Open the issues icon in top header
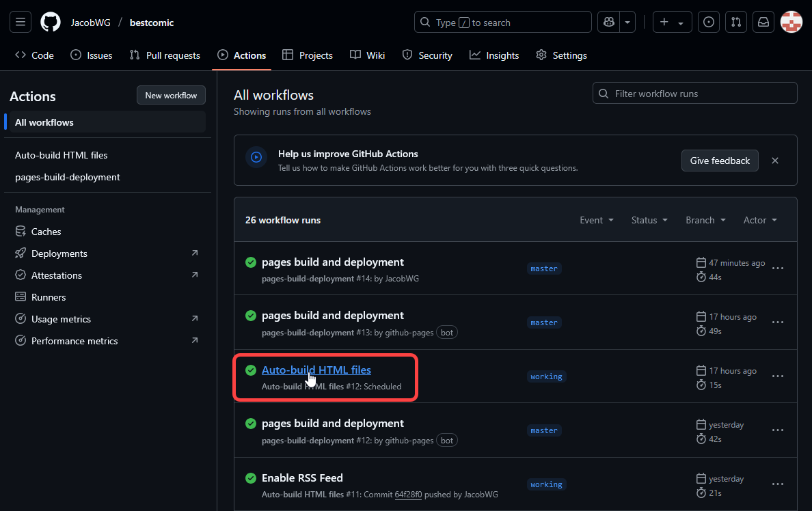Screen dimensions: 812x511 click(x=709, y=23)
